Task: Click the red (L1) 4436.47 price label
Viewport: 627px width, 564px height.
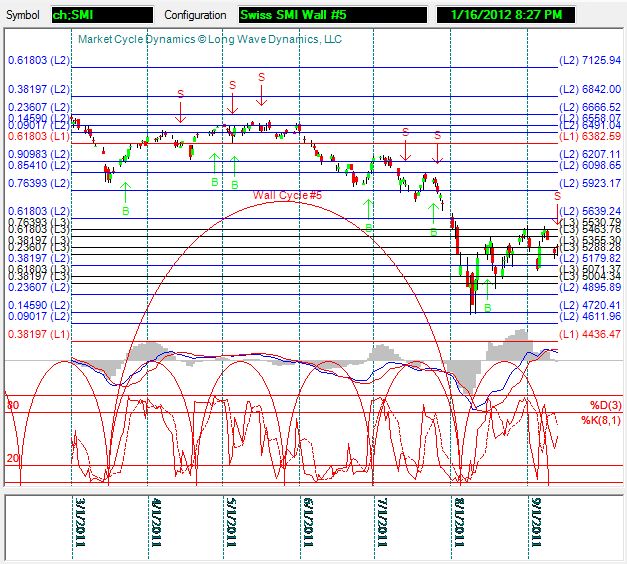Action: [x=590, y=334]
